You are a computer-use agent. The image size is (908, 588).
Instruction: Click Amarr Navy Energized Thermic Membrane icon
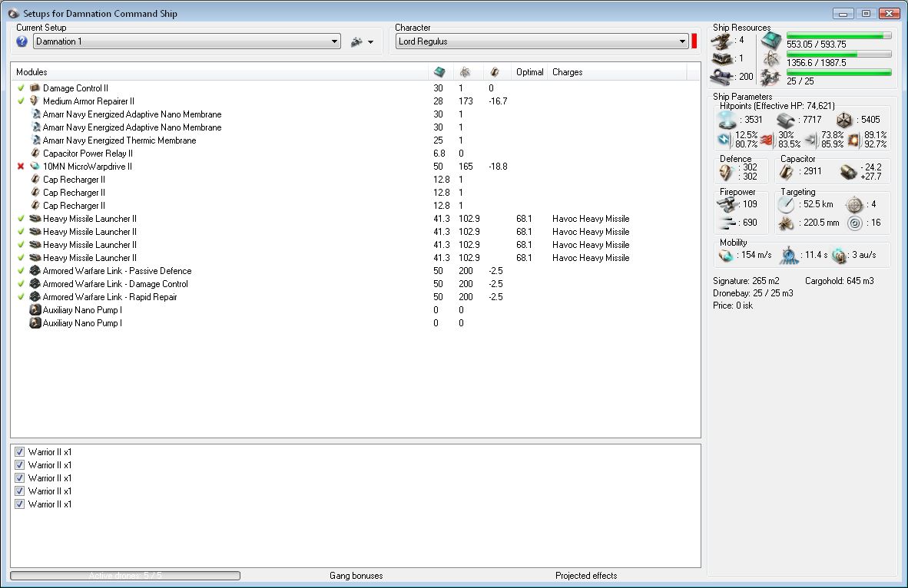point(35,140)
